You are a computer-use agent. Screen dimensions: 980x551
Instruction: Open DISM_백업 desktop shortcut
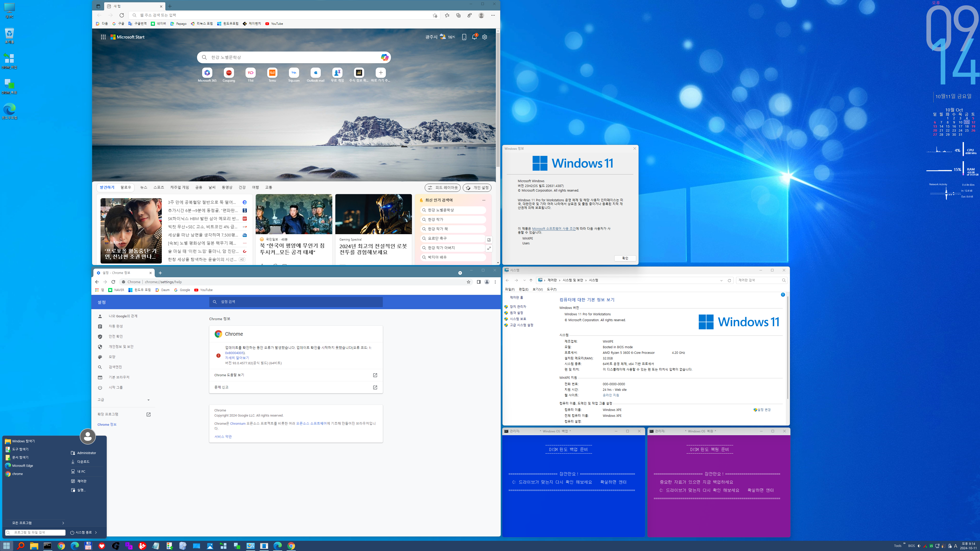[9, 61]
